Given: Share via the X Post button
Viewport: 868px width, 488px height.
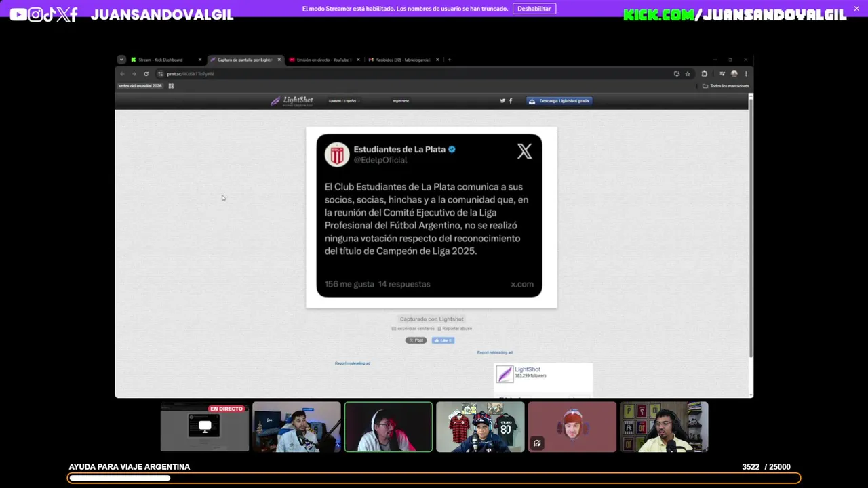Looking at the screenshot, I should point(416,340).
